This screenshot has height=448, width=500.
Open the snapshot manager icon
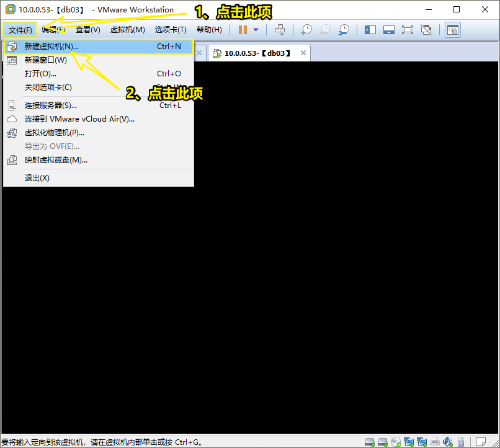pos(344,30)
